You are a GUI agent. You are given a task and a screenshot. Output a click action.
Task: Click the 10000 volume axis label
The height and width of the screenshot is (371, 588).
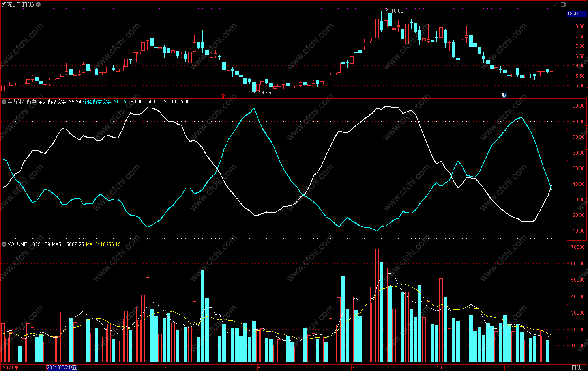click(578, 346)
